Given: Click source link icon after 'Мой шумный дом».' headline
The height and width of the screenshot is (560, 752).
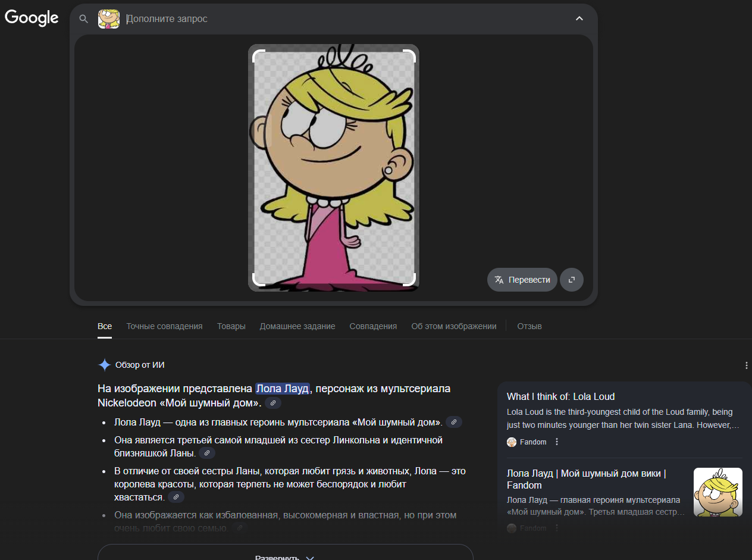Looking at the screenshot, I should tap(273, 403).
